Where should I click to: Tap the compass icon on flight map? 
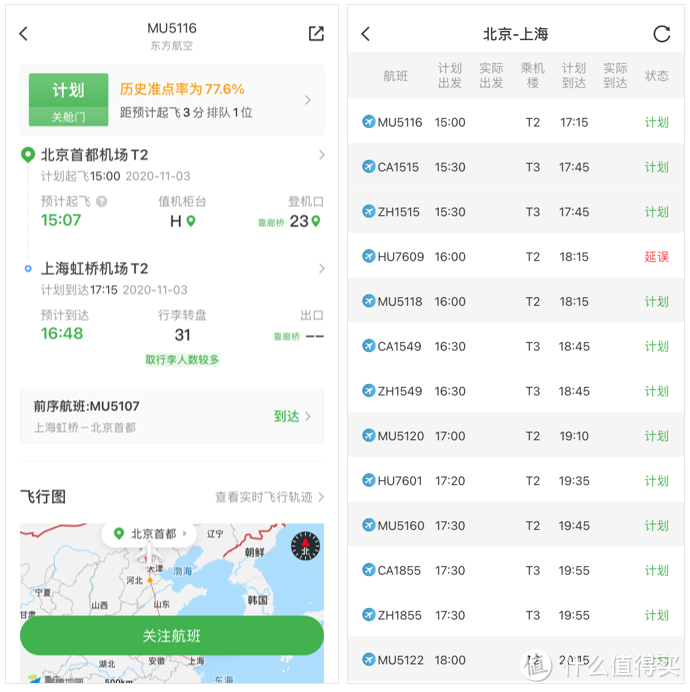[x=305, y=546]
